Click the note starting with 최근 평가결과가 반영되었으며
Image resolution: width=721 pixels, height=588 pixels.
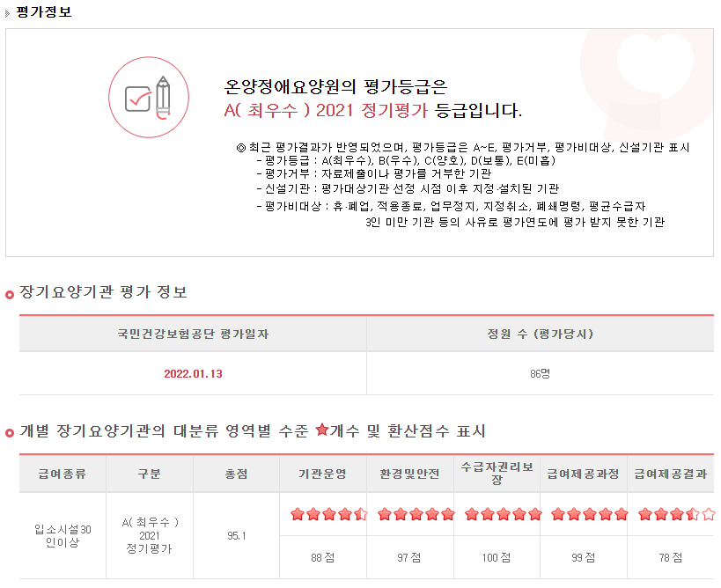point(463,147)
